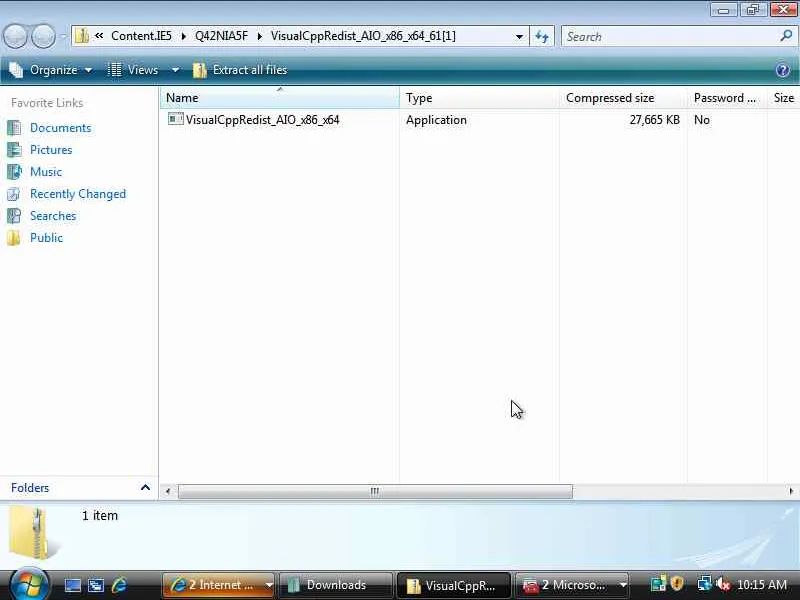Click the zip folder icon in address bar
The image size is (800, 600).
[x=82, y=36]
